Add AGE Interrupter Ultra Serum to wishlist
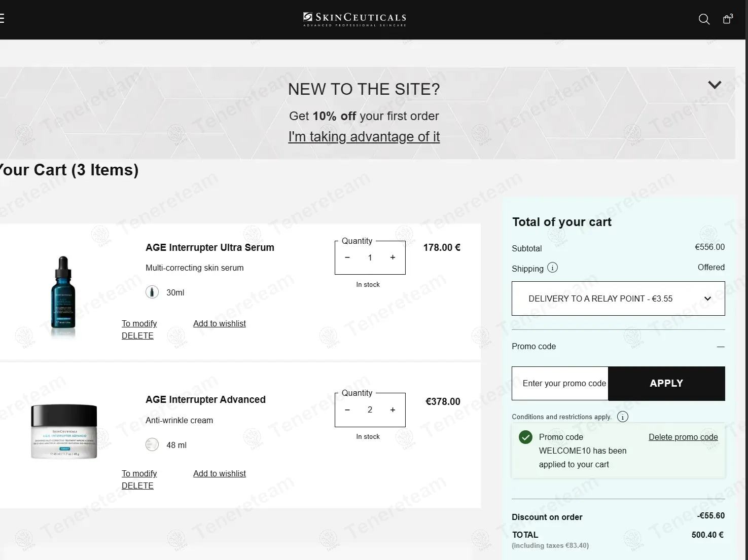Screen dimensions: 748x560 coord(219,323)
